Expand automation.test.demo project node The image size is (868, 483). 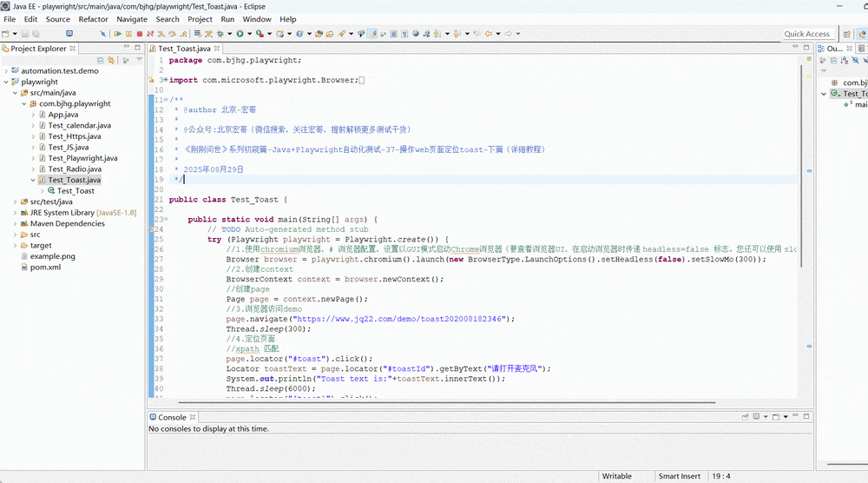click(6, 71)
